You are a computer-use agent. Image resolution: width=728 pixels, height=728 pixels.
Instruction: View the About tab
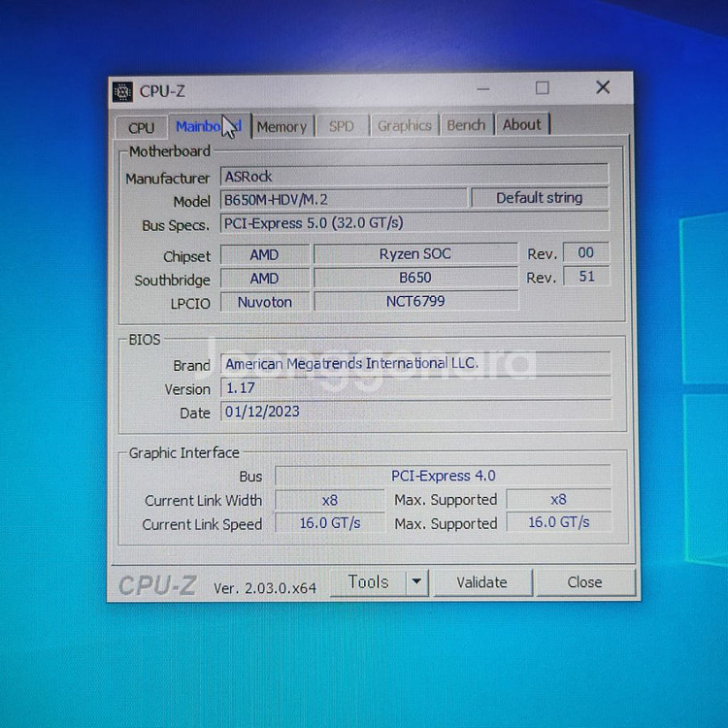click(522, 124)
